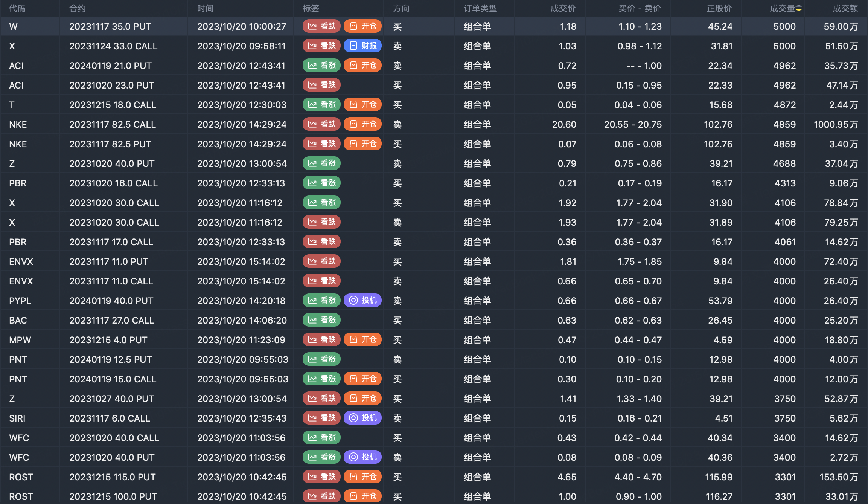868x504 pixels.
Task: Click the 正股价 column header
Action: click(x=719, y=8)
